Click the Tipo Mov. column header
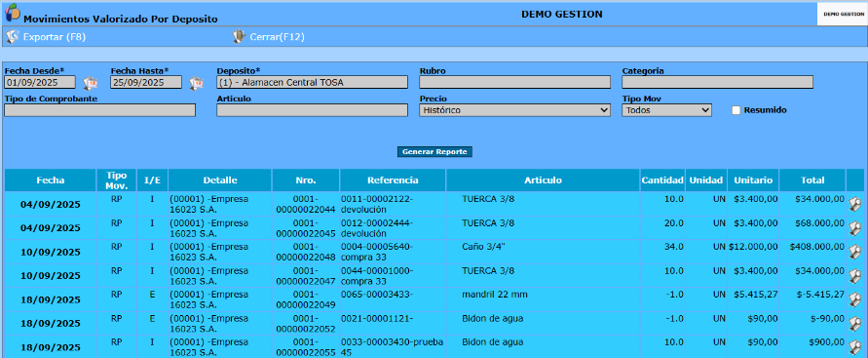This screenshot has height=358, width=868. pyautogui.click(x=116, y=180)
